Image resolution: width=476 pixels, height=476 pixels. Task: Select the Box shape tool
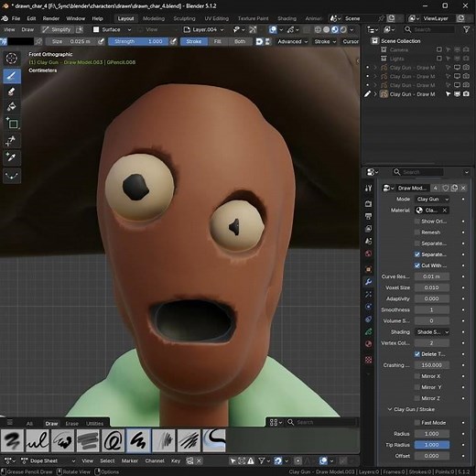(x=12, y=124)
